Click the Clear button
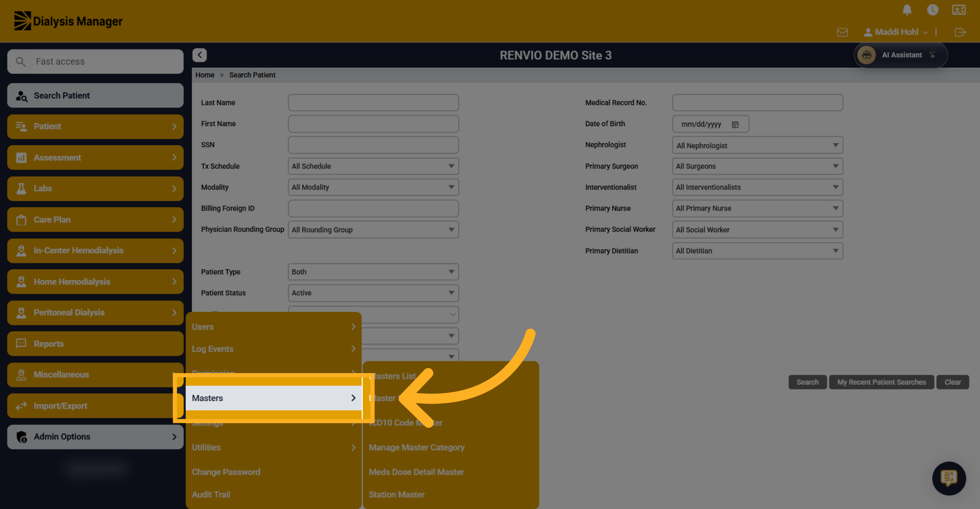 953,382
